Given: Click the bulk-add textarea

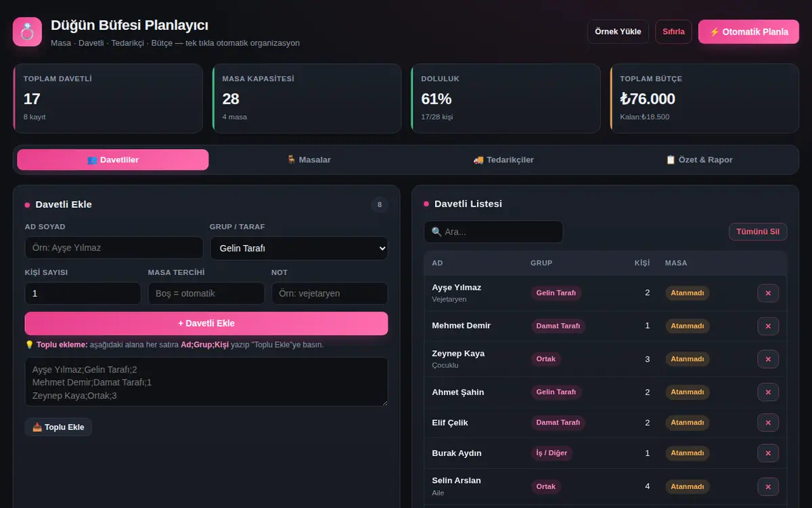Looking at the screenshot, I should pos(206,382).
